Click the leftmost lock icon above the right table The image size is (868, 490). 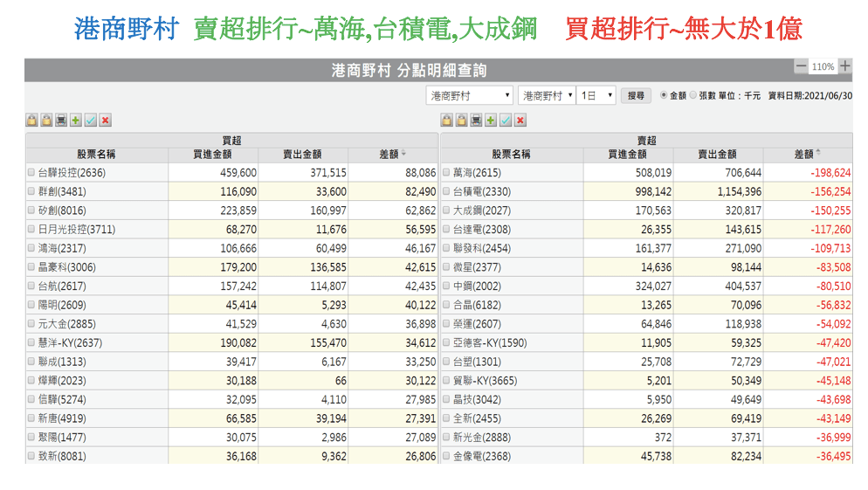(446, 121)
